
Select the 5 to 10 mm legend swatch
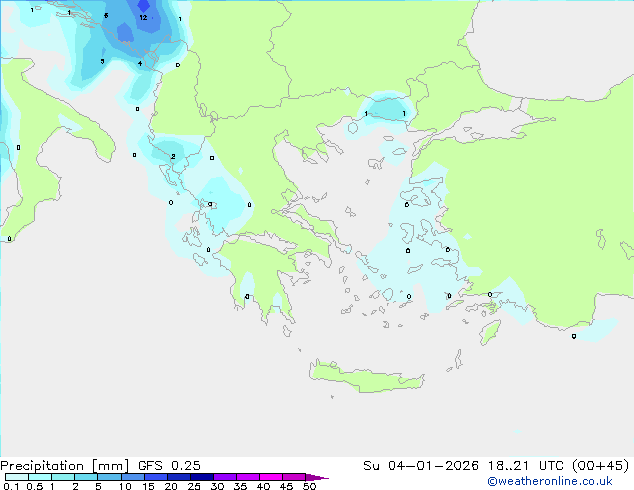[109, 477]
